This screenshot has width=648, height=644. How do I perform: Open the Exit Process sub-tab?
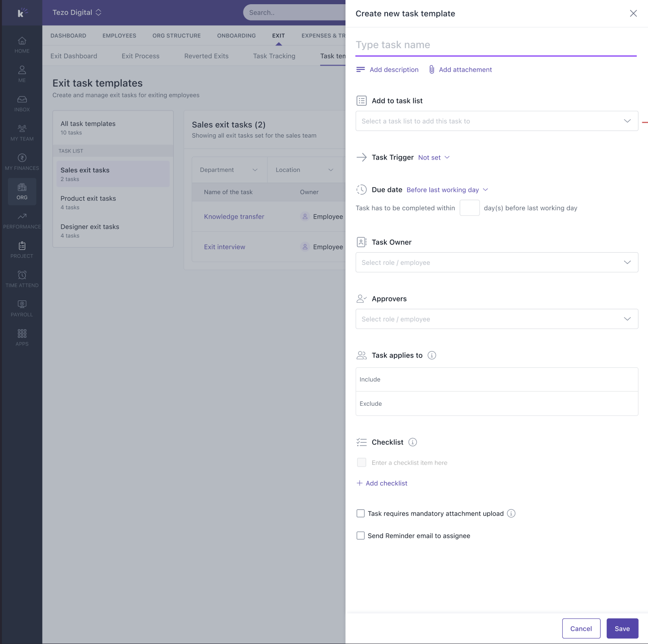point(140,56)
